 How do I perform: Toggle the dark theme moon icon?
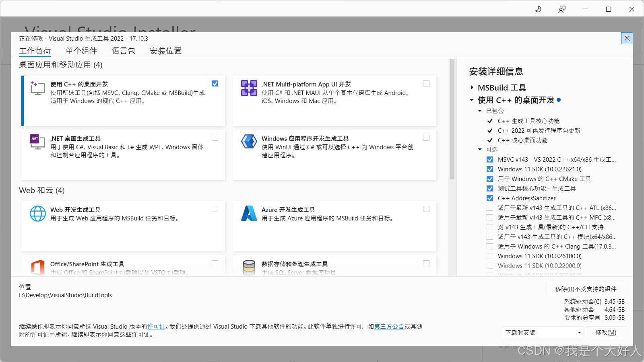[x=538, y=9]
